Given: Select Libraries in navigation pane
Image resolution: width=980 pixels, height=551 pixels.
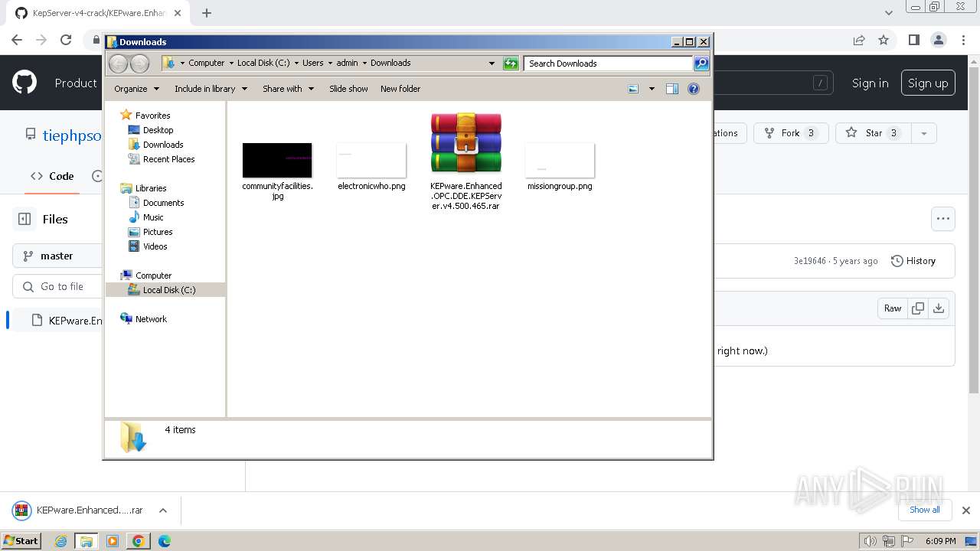Looking at the screenshot, I should tap(151, 188).
